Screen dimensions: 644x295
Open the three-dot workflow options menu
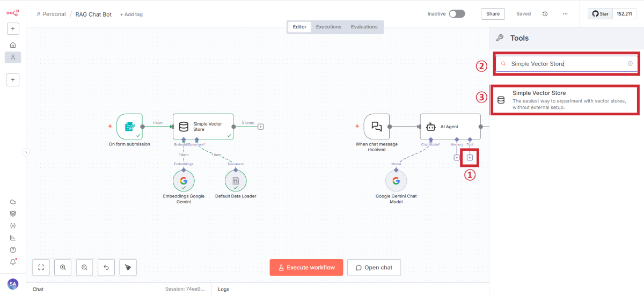(565, 14)
